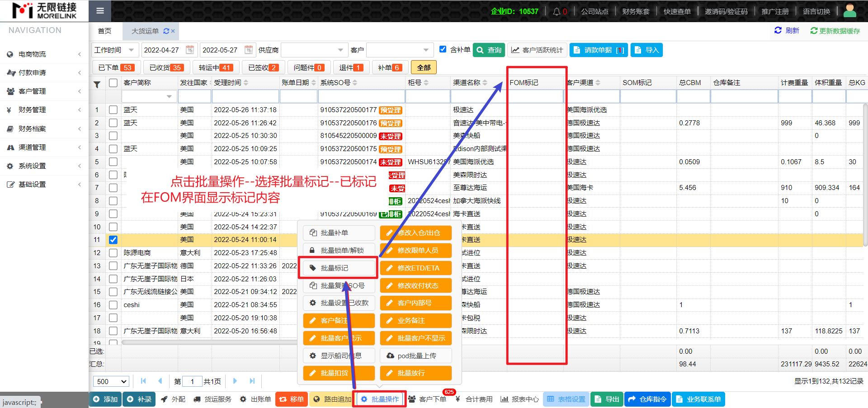
Task: Click the notification bell icon
Action: pos(556,11)
